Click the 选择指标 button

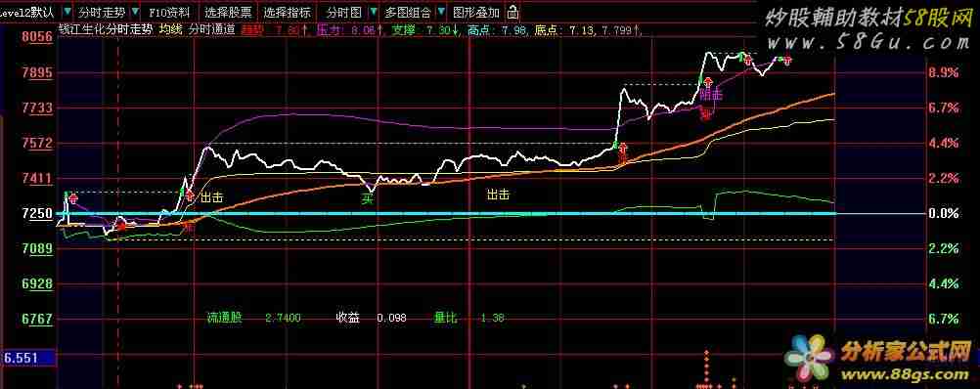(287, 12)
